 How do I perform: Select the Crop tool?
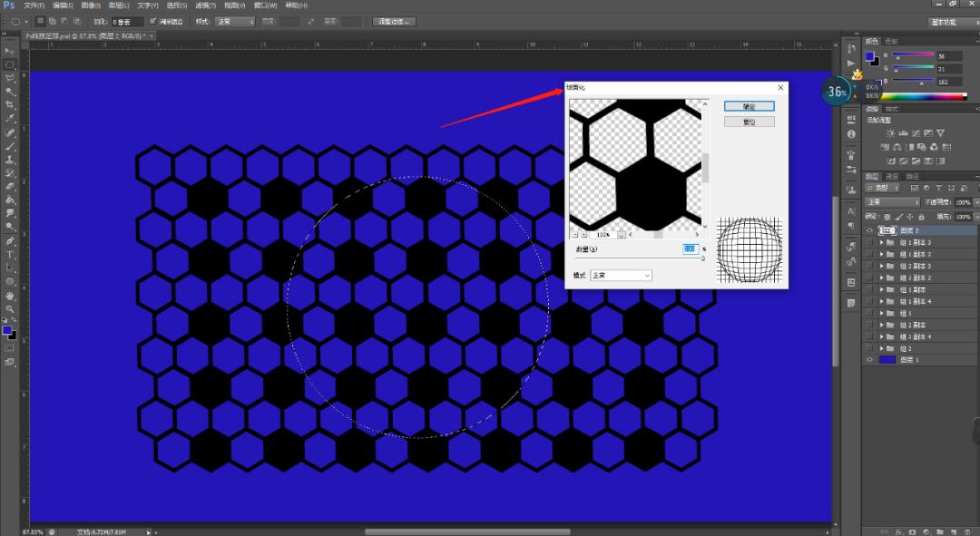point(10,104)
